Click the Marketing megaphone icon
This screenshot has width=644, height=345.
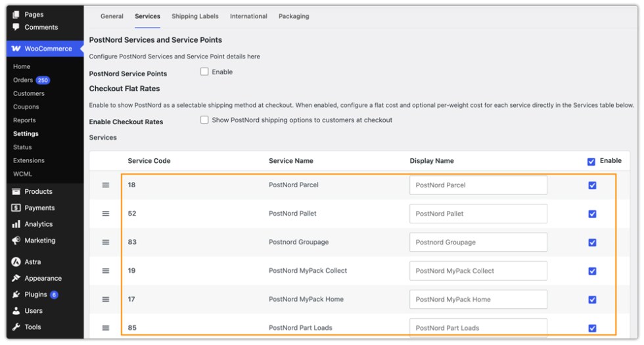[x=16, y=241]
